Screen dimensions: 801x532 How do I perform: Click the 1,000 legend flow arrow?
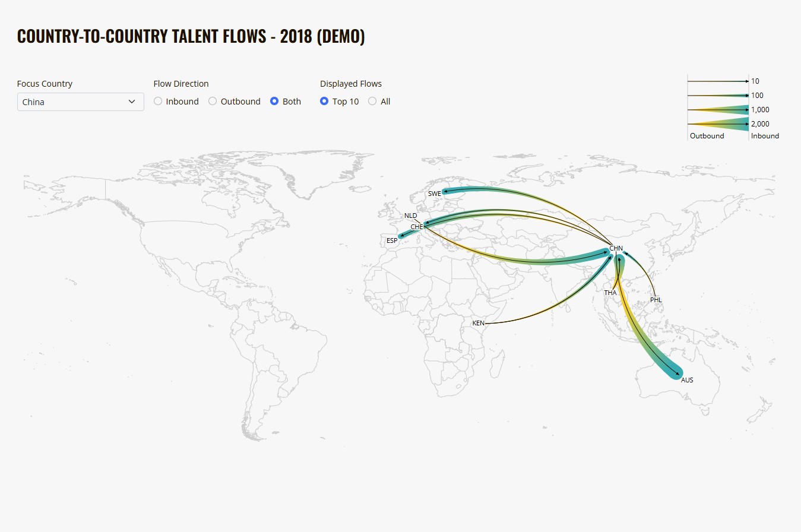click(718, 110)
